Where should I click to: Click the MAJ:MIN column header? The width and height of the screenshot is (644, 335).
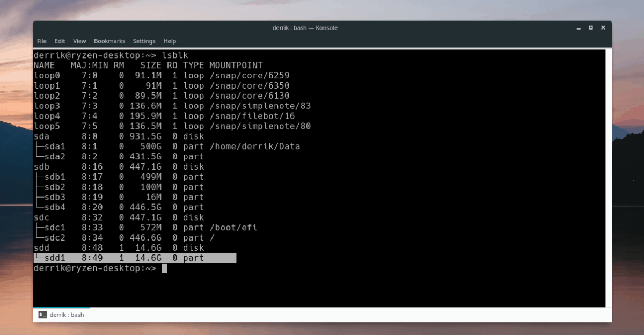point(90,65)
